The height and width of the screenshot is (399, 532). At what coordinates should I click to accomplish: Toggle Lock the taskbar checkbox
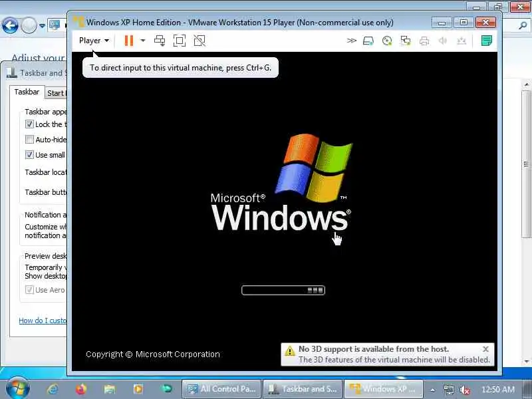(x=29, y=124)
